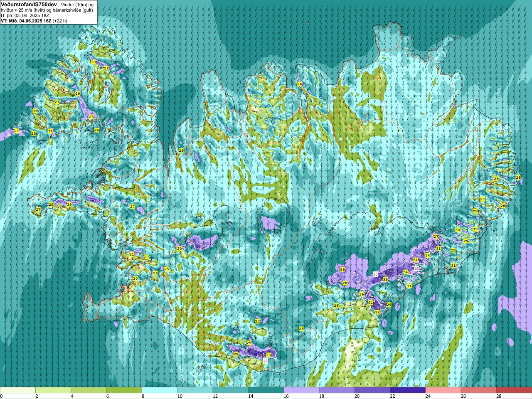The width and height of the screenshot is (532, 399).
Task: Pick the dark indigo 22–24 m/s legend swatch
Action: pos(408,390)
